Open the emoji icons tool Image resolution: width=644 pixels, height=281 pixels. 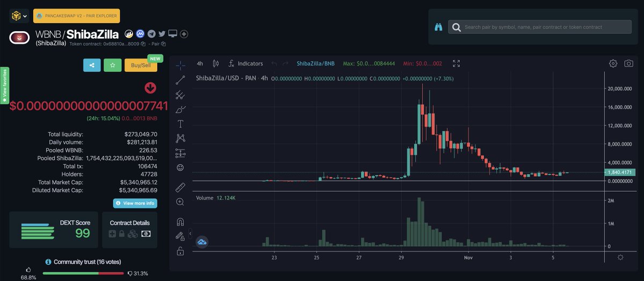tap(180, 168)
